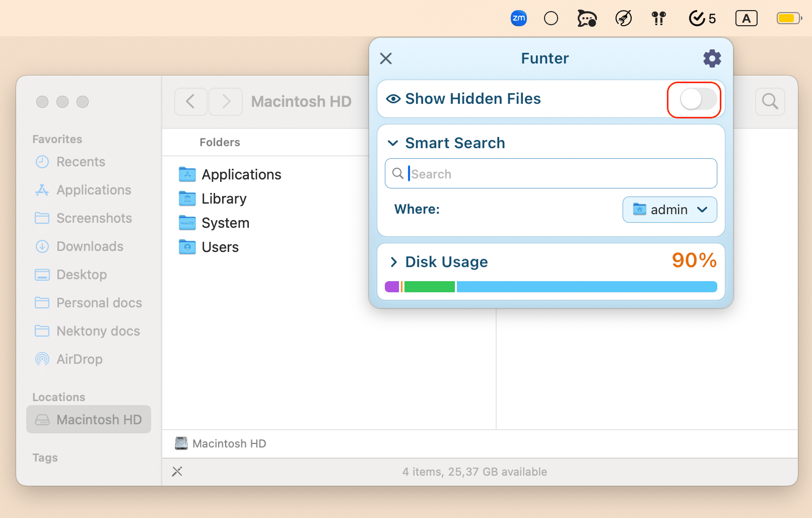
Task: Close the Funter popup panel
Action: (386, 58)
